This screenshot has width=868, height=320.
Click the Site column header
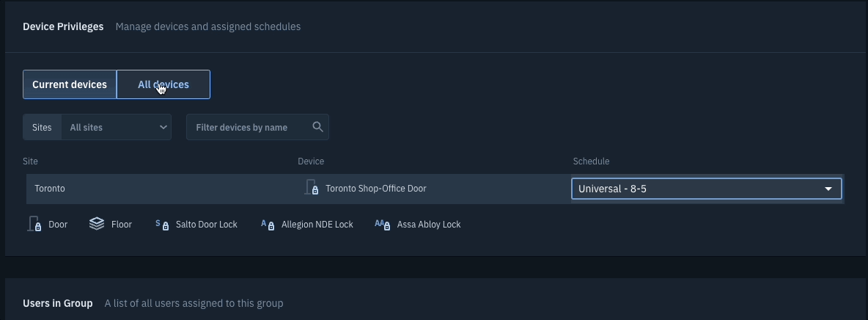[31, 161]
